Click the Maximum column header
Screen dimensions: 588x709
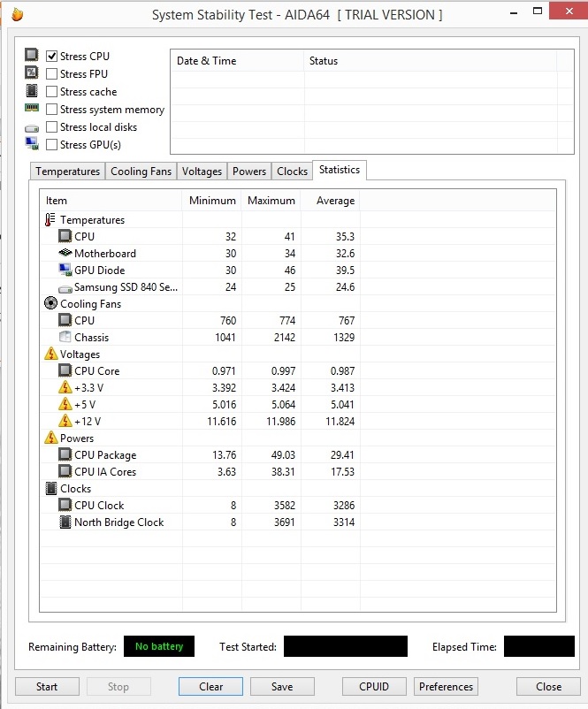coord(271,201)
